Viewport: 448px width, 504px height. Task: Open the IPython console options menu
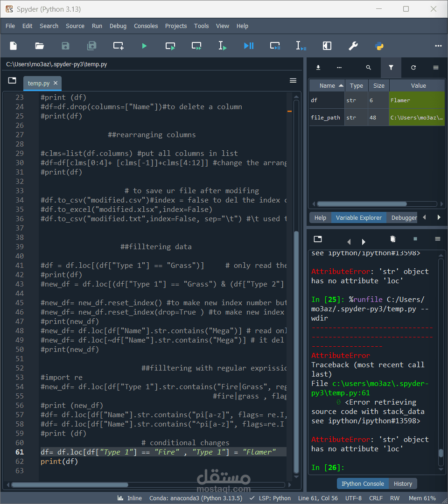438,239
